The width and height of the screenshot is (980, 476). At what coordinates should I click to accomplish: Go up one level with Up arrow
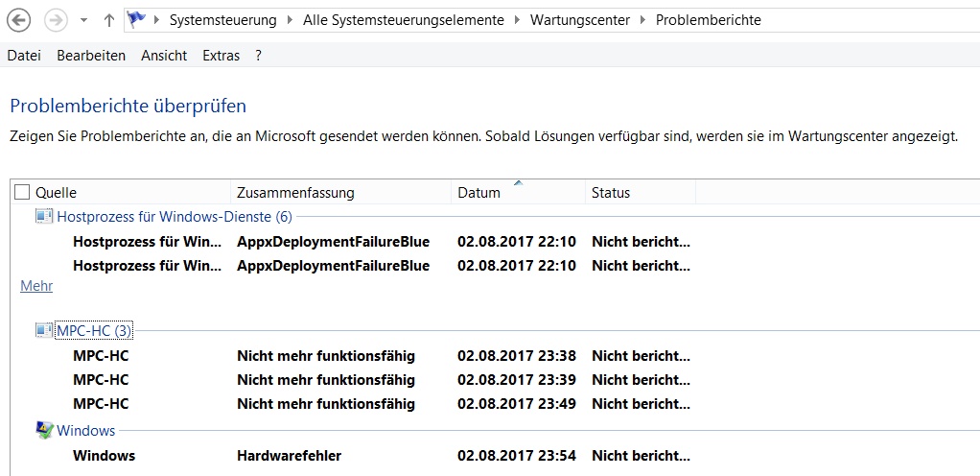pyautogui.click(x=108, y=21)
